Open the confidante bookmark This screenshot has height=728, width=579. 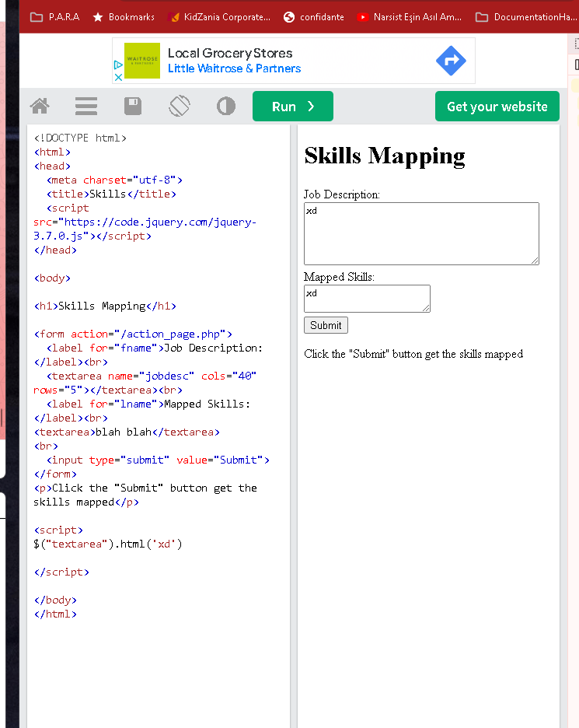(314, 17)
